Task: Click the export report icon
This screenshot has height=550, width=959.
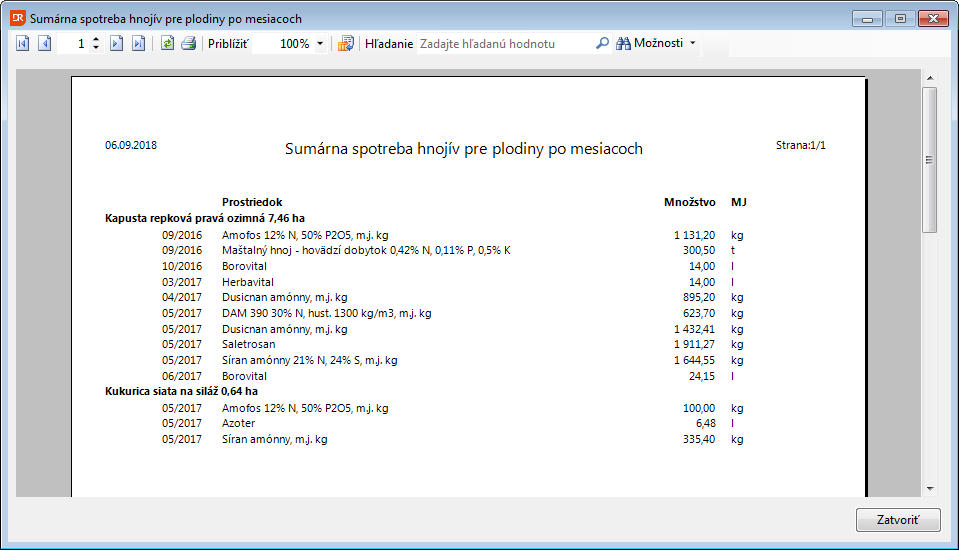Action: click(346, 43)
